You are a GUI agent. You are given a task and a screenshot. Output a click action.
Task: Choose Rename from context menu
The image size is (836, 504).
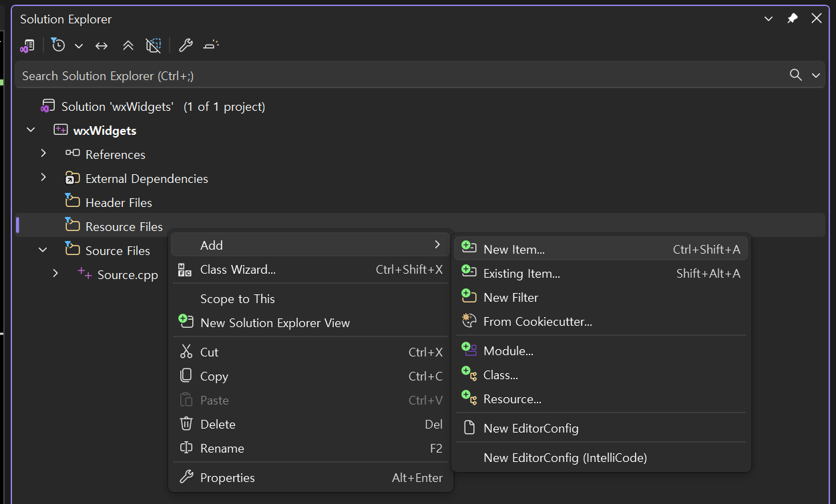310,448
